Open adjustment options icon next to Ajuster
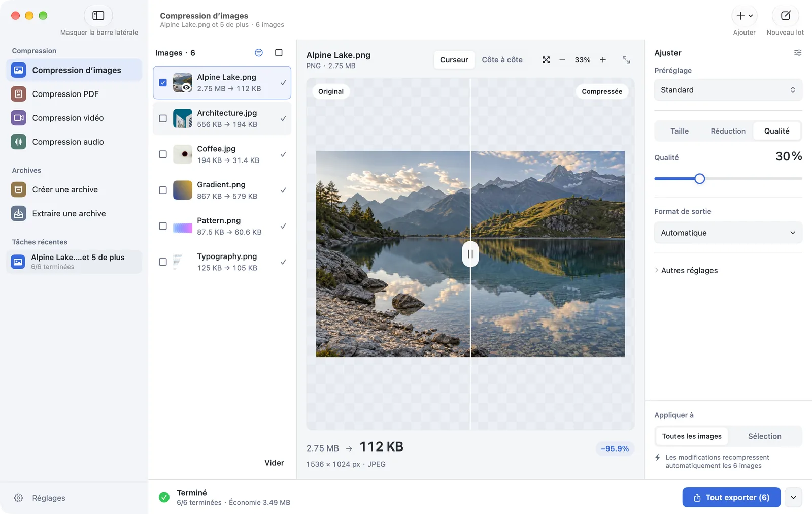This screenshot has width=812, height=514. [x=798, y=53]
